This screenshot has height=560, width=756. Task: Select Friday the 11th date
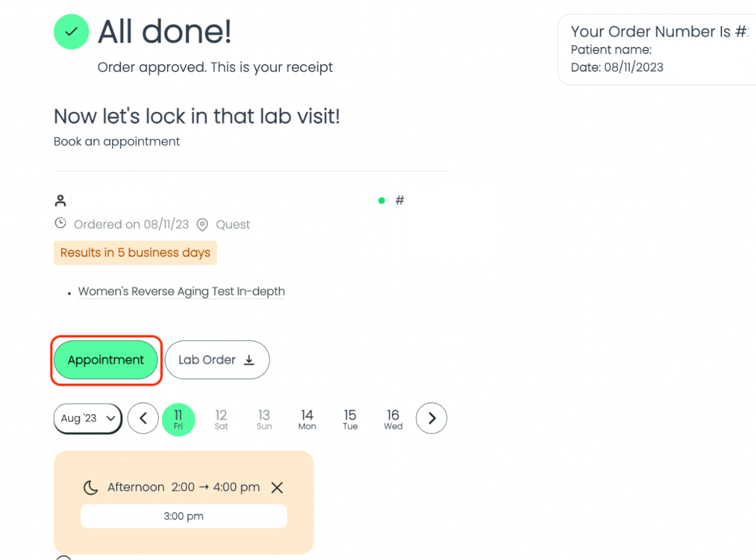[x=178, y=420]
